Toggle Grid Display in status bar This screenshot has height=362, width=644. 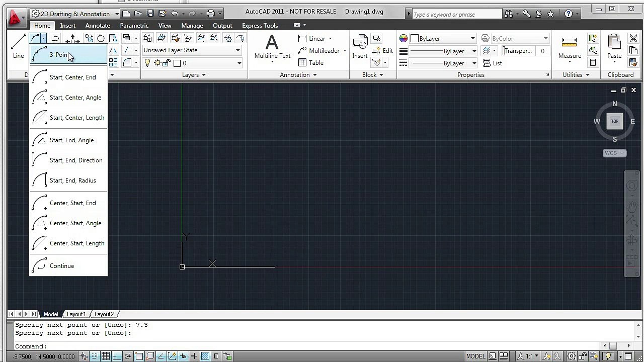[106, 356]
